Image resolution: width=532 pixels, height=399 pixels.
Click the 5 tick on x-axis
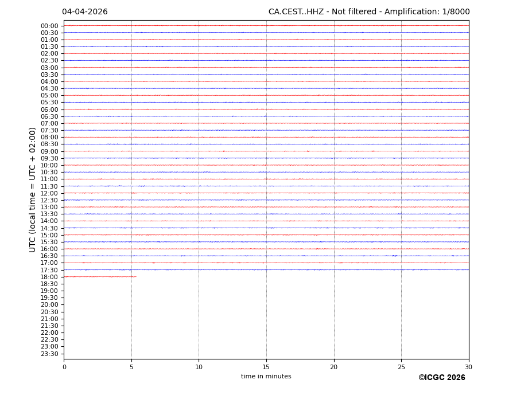[131, 367]
